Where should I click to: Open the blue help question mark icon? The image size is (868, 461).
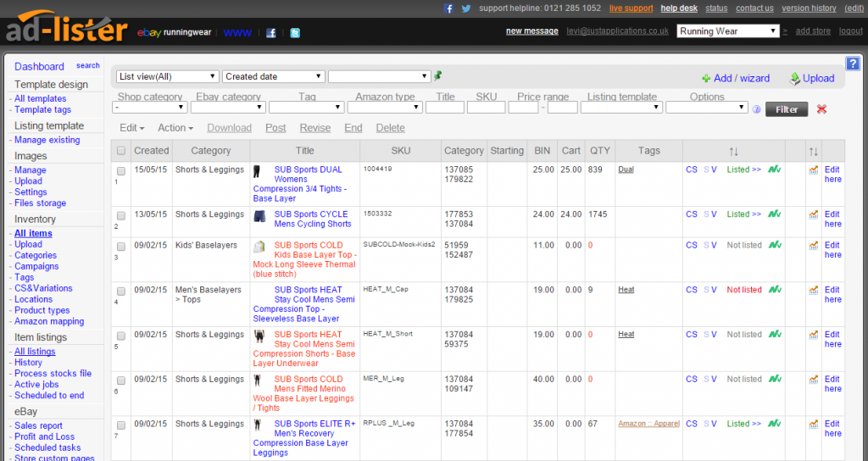[x=853, y=64]
